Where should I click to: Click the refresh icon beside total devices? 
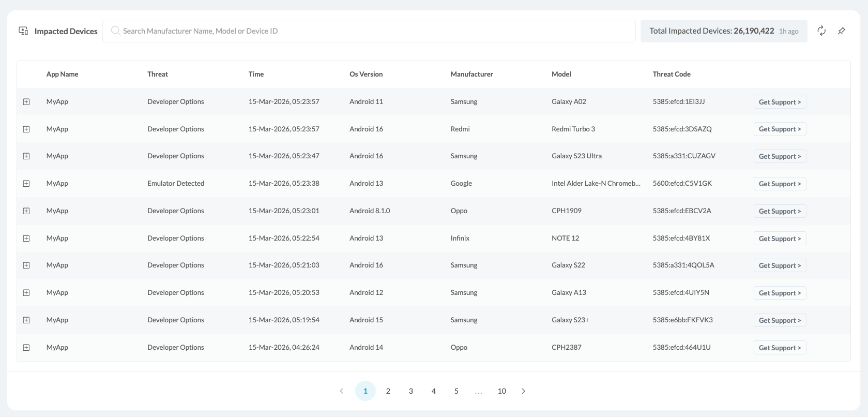pos(821,31)
